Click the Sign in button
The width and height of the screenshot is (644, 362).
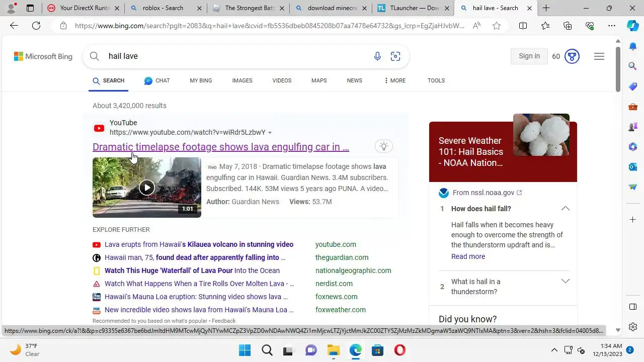[x=529, y=56]
